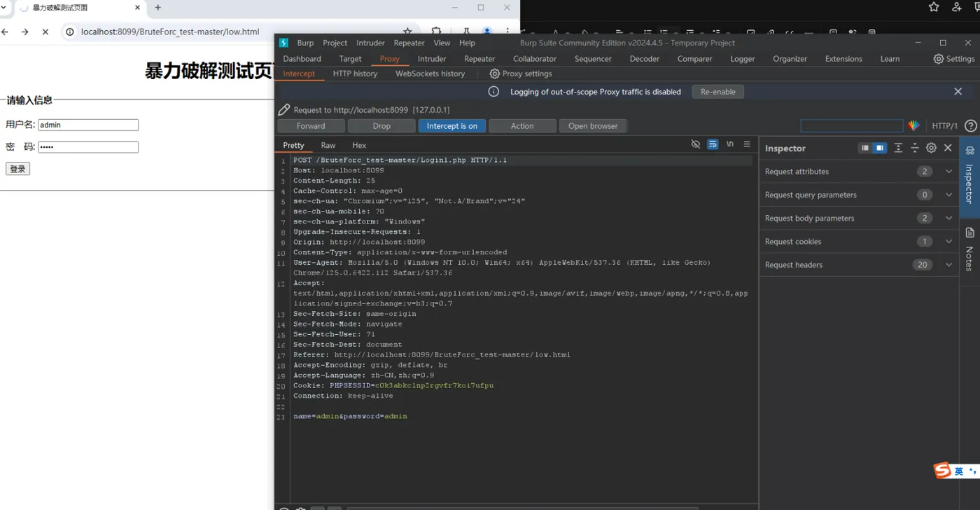
Task: Click Re-enable logging button
Action: point(717,92)
